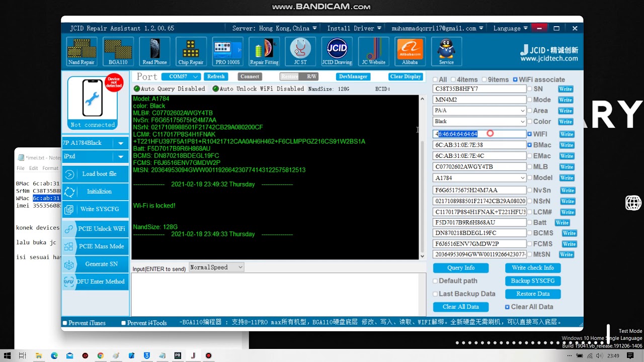Click Load boot file

(96, 174)
